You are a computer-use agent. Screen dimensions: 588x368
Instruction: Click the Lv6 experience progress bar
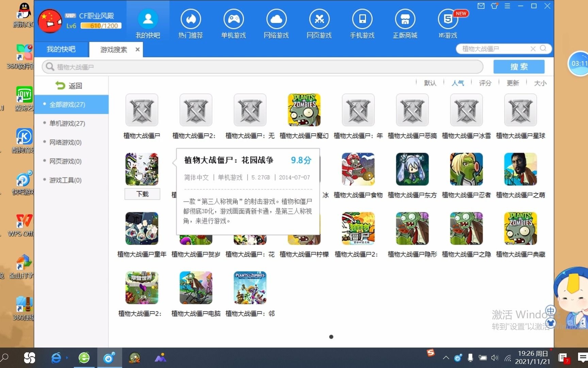101,26
